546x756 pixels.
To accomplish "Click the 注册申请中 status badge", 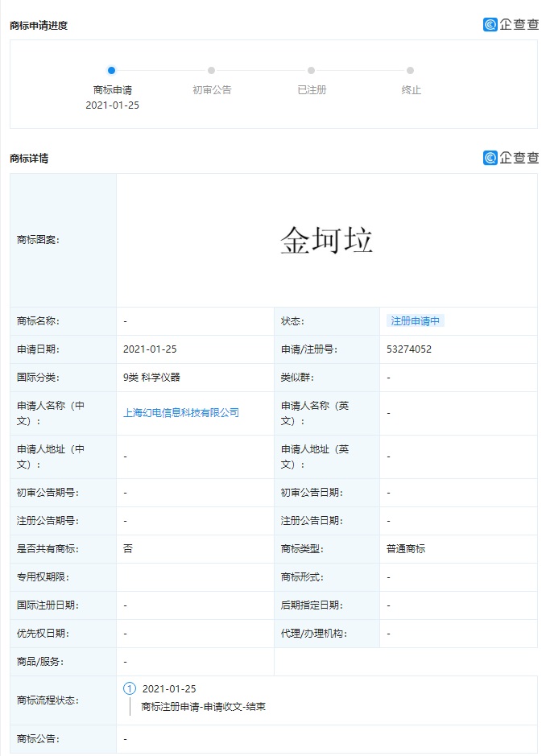I will pyautogui.click(x=415, y=321).
